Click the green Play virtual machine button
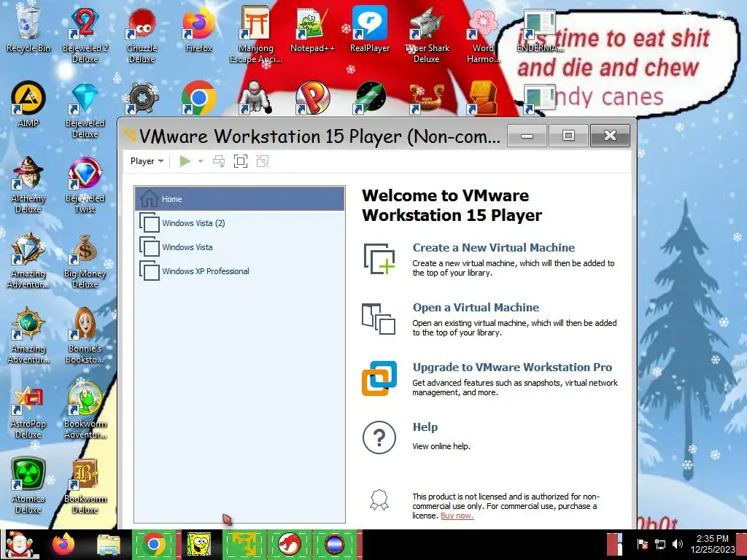Screen dimensions: 747x560 [x=185, y=161]
